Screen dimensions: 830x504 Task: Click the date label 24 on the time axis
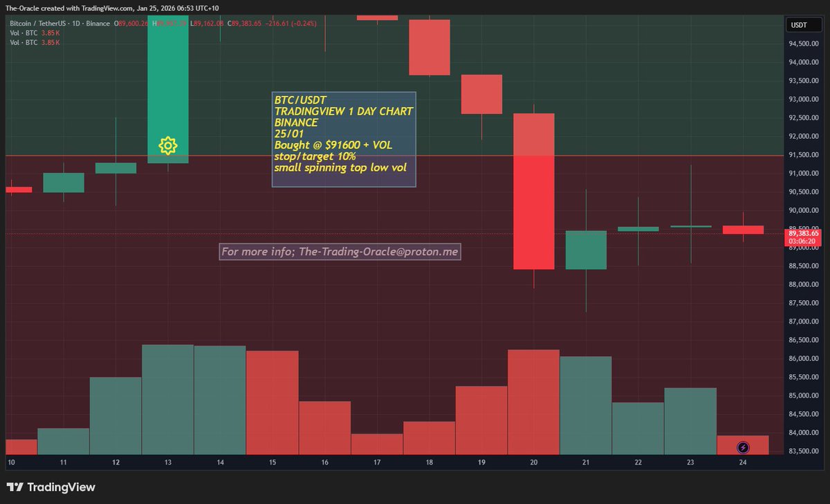point(741,461)
